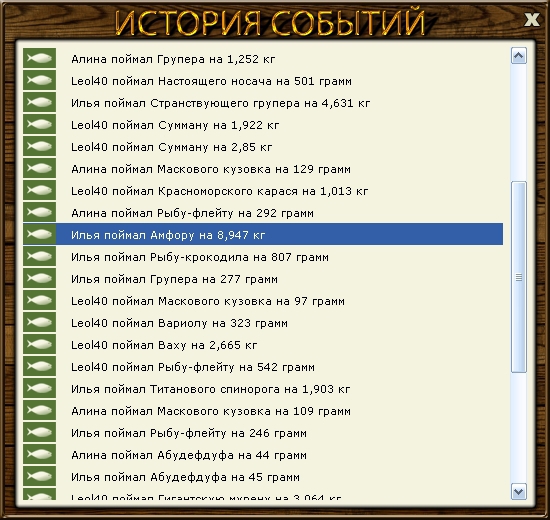Click fish icon beside Абудефдуфа на 45 грамм

(39, 476)
